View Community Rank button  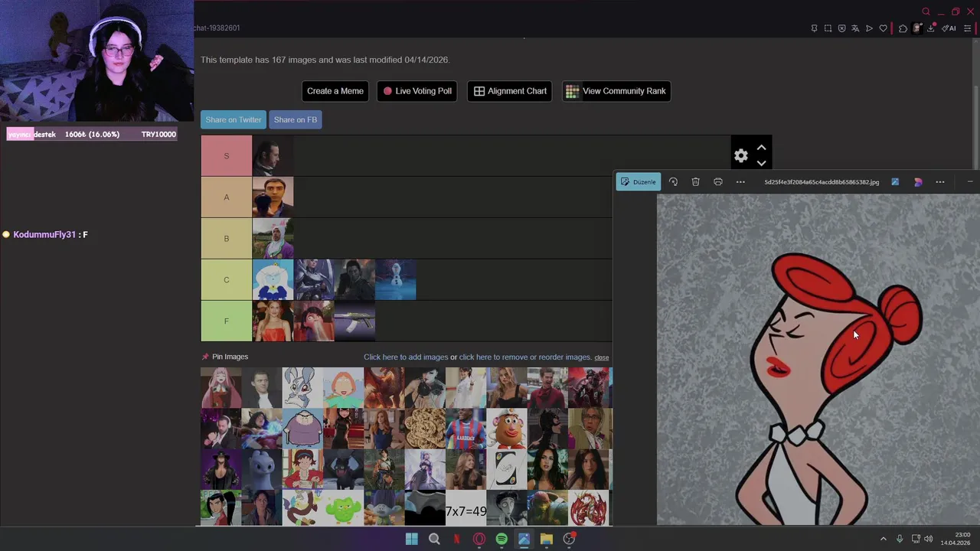[x=616, y=91]
